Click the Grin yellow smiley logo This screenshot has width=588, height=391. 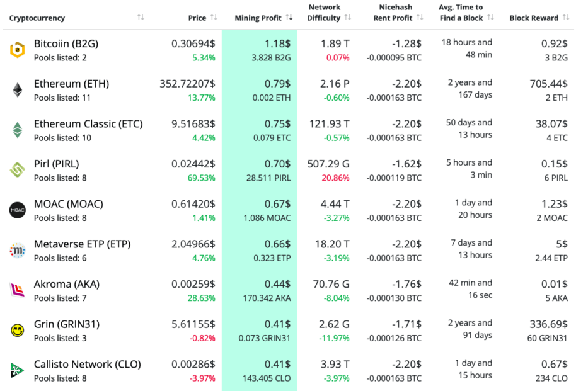click(x=17, y=331)
